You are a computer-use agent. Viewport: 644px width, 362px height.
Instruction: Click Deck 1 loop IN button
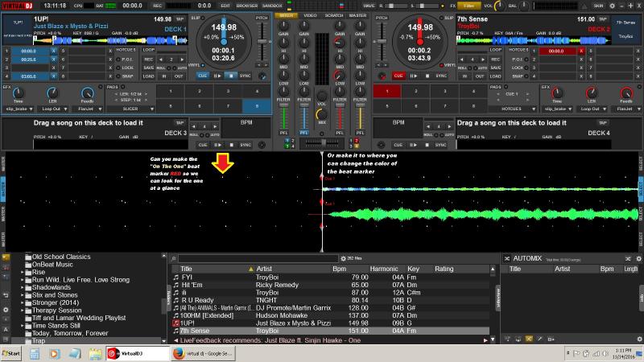point(164,76)
